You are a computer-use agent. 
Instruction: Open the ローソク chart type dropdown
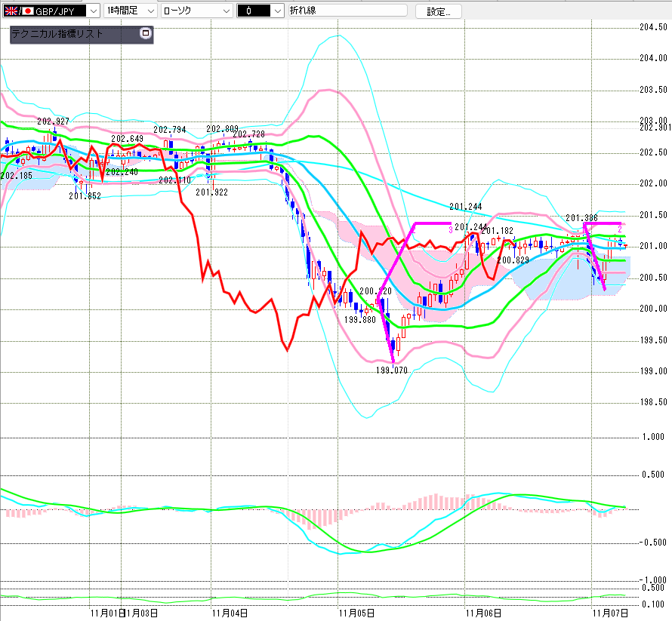223,11
